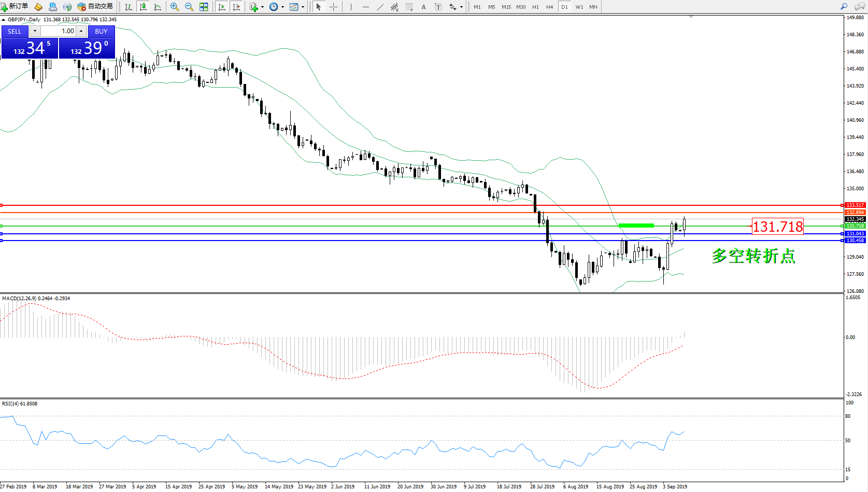Open the indicators list dropdown arrow
Screen dimensions: 868x492
tap(262, 7)
